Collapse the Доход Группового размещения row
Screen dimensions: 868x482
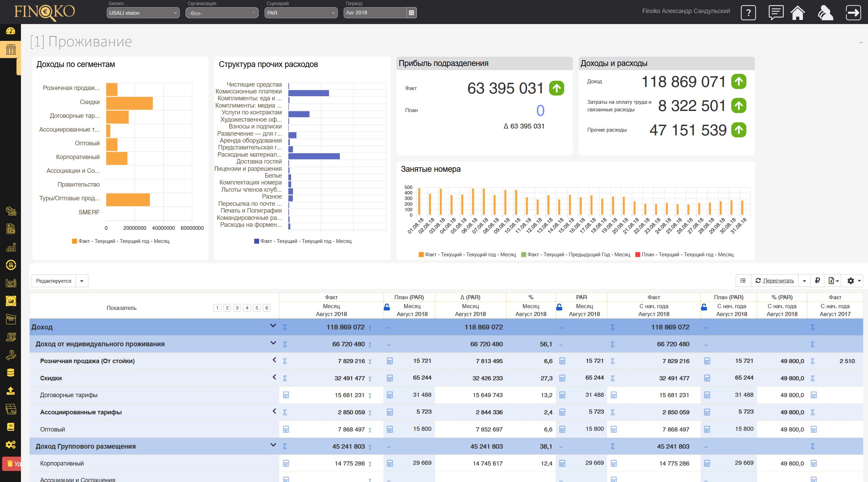tap(273, 445)
